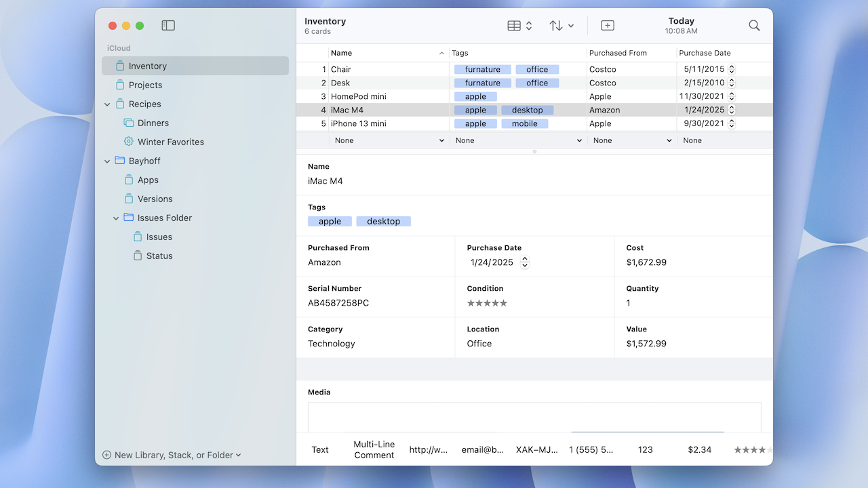
Task: Open Tags column summary None dropdown
Action: pos(518,140)
